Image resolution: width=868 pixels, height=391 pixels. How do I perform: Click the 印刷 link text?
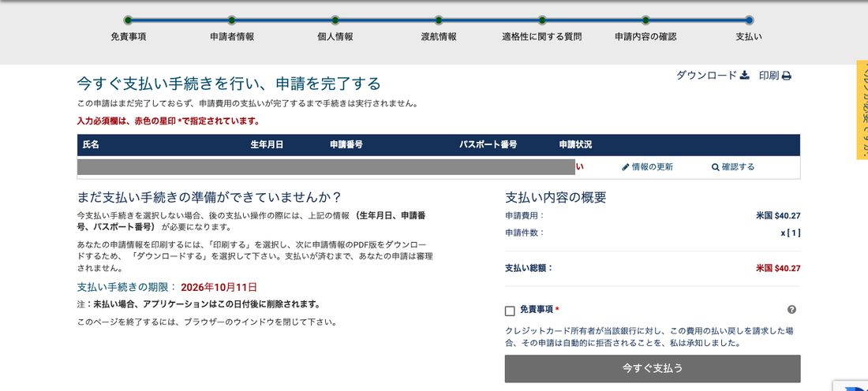click(769, 75)
